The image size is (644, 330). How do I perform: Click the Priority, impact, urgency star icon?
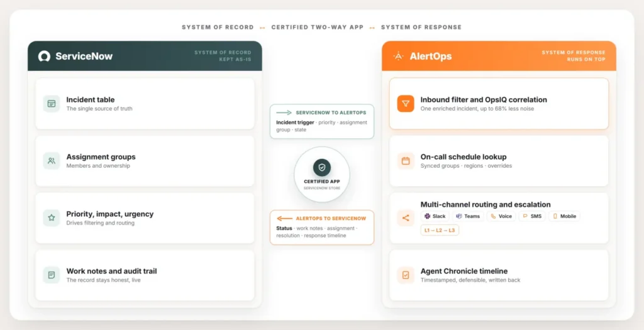tap(52, 218)
